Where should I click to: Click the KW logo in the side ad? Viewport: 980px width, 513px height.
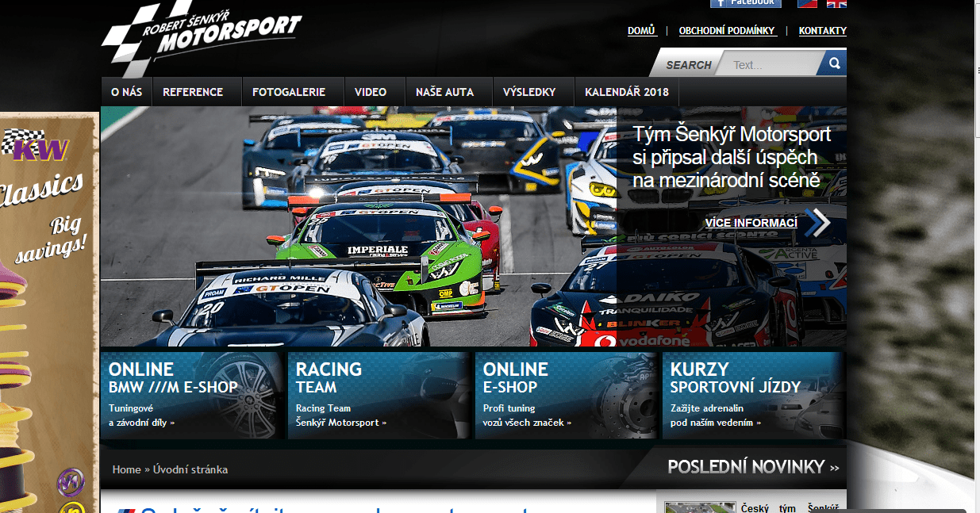(37, 148)
